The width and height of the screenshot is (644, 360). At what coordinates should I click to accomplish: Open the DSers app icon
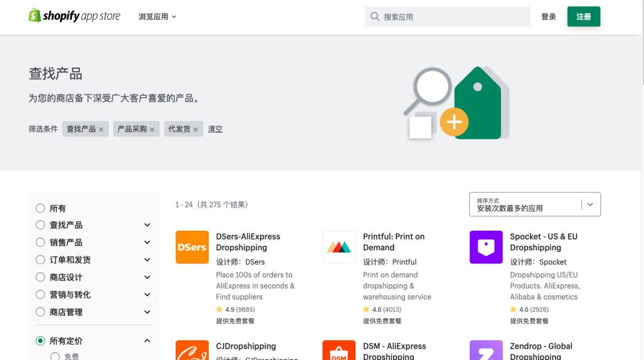[x=192, y=247]
